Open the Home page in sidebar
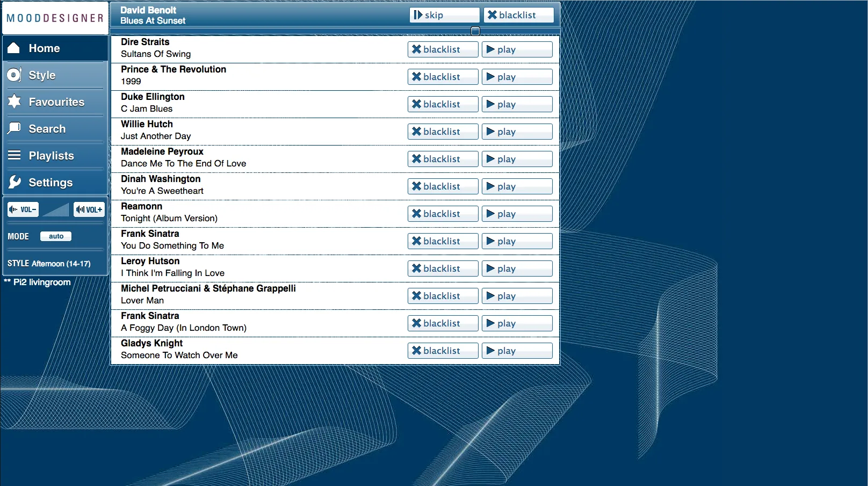The image size is (868, 486). coord(55,48)
